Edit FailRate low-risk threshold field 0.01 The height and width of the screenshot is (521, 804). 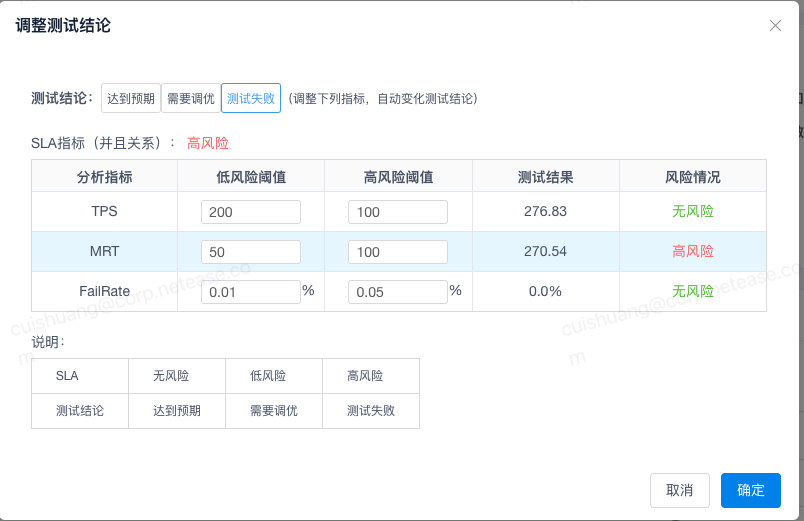[x=250, y=292]
